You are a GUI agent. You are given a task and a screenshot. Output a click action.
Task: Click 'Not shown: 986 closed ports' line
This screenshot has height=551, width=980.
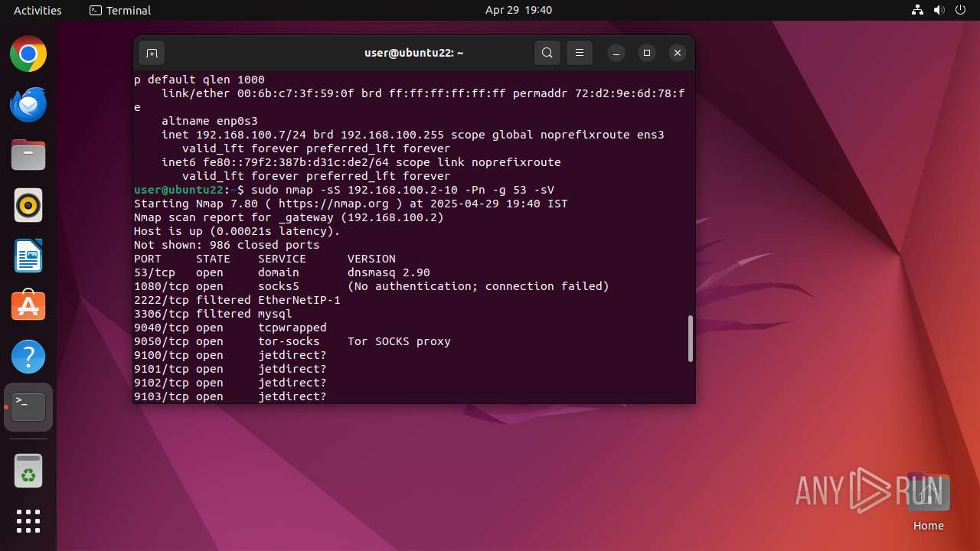pos(227,245)
